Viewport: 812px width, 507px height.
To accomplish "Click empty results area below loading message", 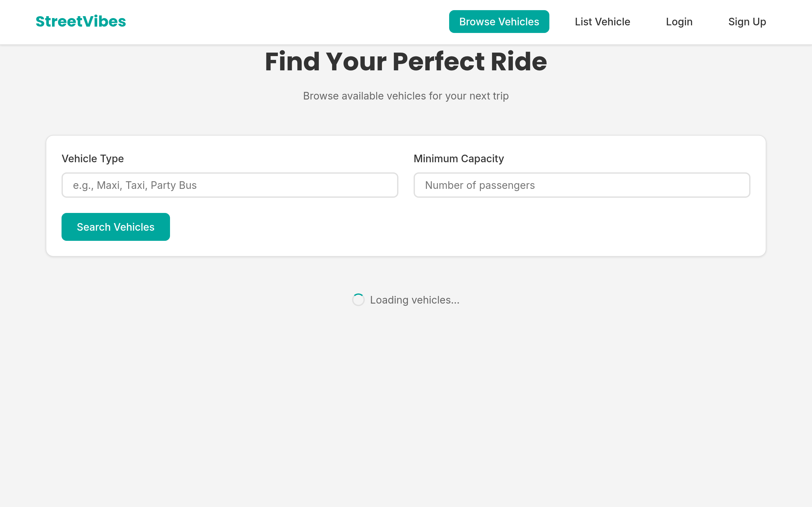I will pyautogui.click(x=406, y=402).
